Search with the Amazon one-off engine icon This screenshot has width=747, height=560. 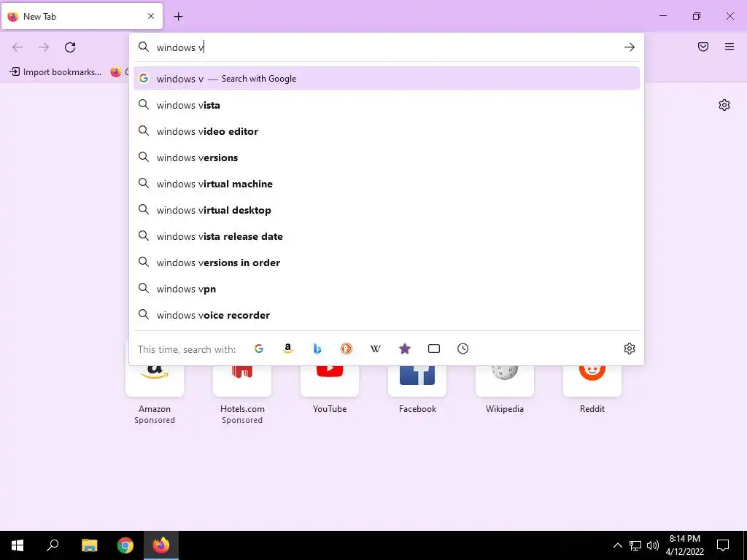(287, 349)
